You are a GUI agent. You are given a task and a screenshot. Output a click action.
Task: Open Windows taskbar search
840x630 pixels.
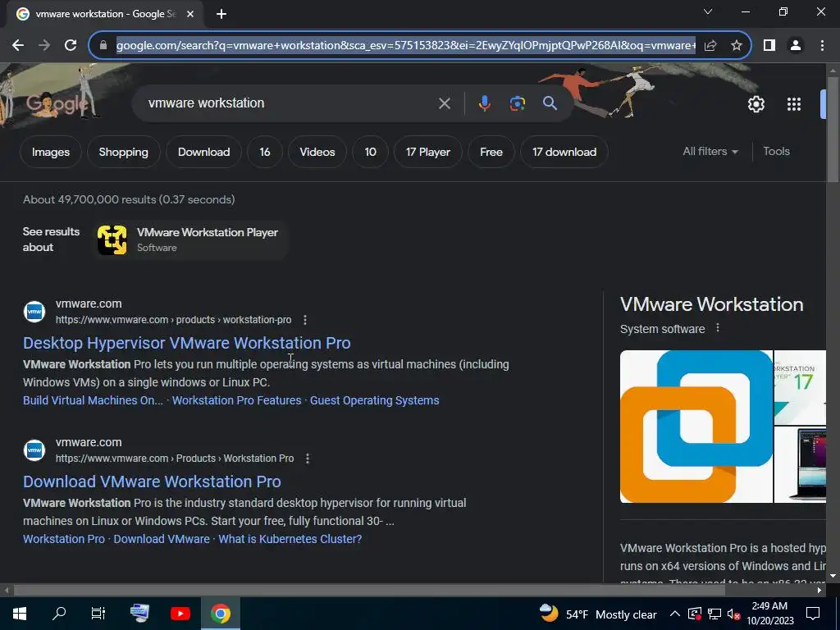(x=59, y=614)
